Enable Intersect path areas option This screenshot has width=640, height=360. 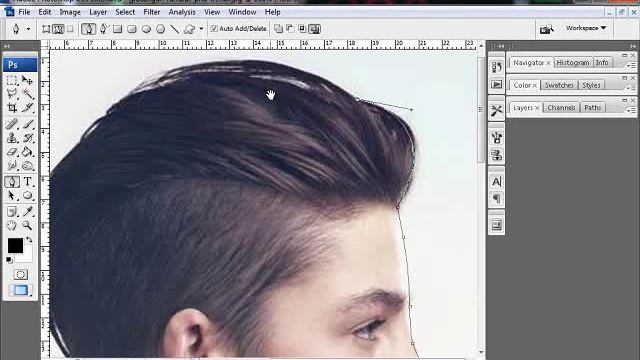[302, 29]
